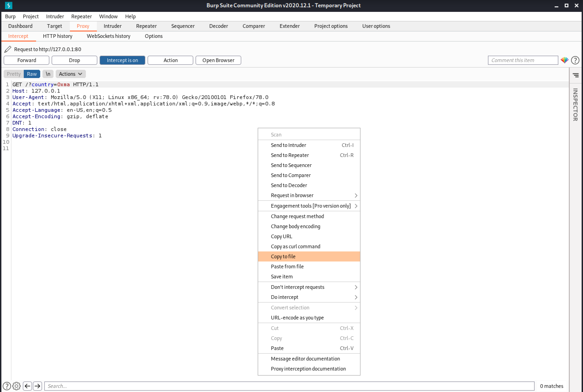The height and width of the screenshot is (392, 583).
Task: Select Copy to file
Action: [x=309, y=256]
